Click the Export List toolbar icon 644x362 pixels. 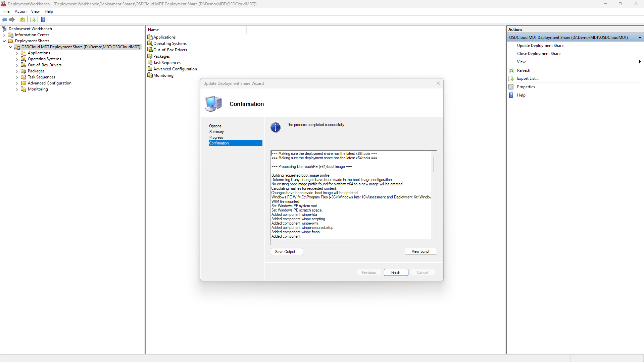[33, 20]
